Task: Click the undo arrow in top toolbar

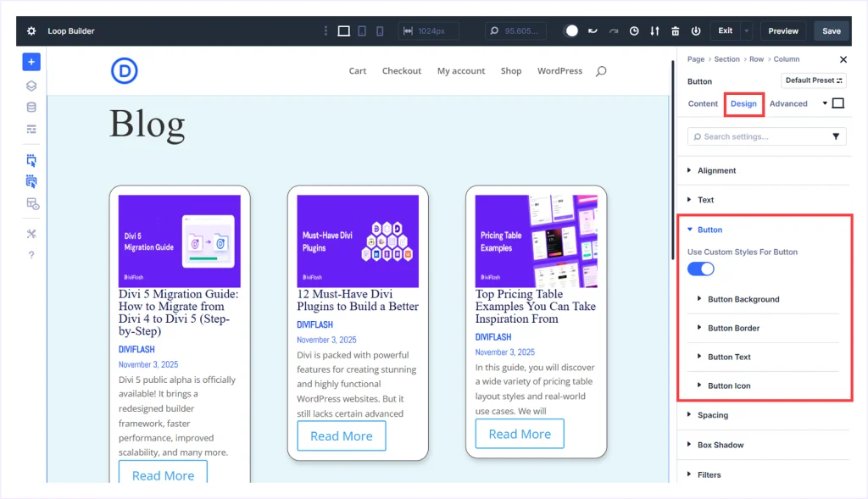Action: (x=593, y=31)
